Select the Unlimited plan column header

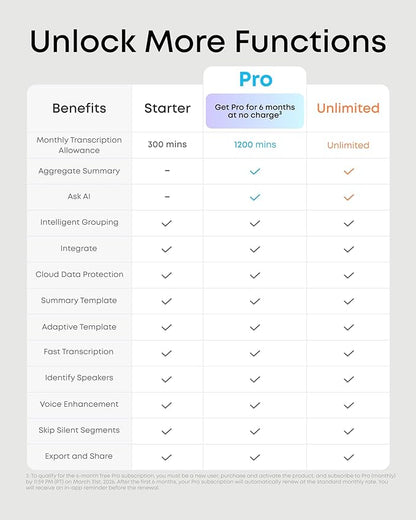coord(348,108)
